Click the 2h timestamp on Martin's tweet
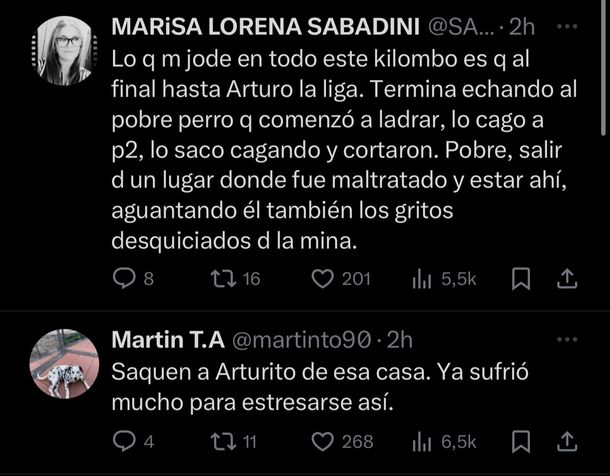Screen dimensions: 610x476 [x=399, y=339]
